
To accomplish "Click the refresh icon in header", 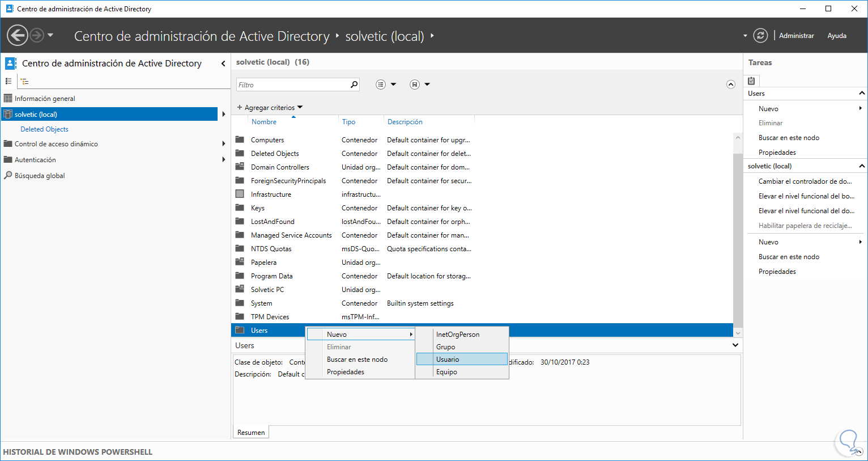I will [x=760, y=36].
